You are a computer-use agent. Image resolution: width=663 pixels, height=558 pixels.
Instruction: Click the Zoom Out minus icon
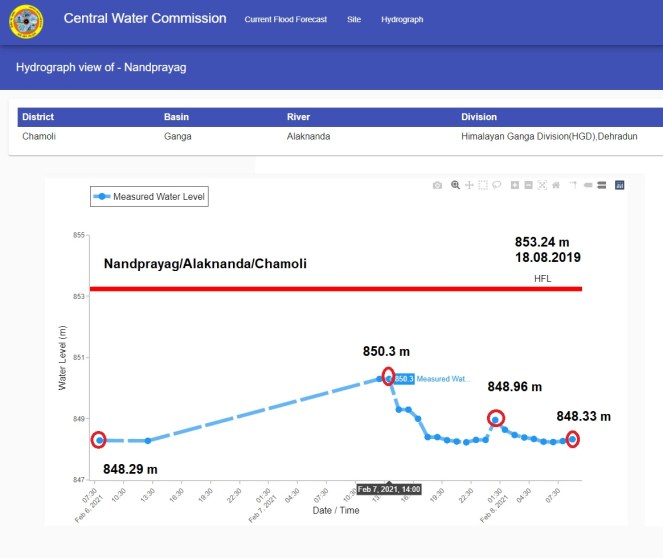(x=528, y=185)
